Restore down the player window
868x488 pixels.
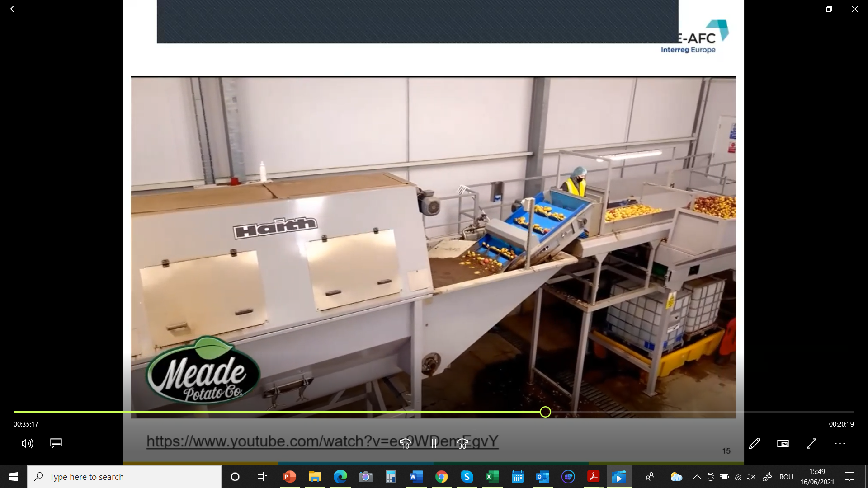pos(829,9)
